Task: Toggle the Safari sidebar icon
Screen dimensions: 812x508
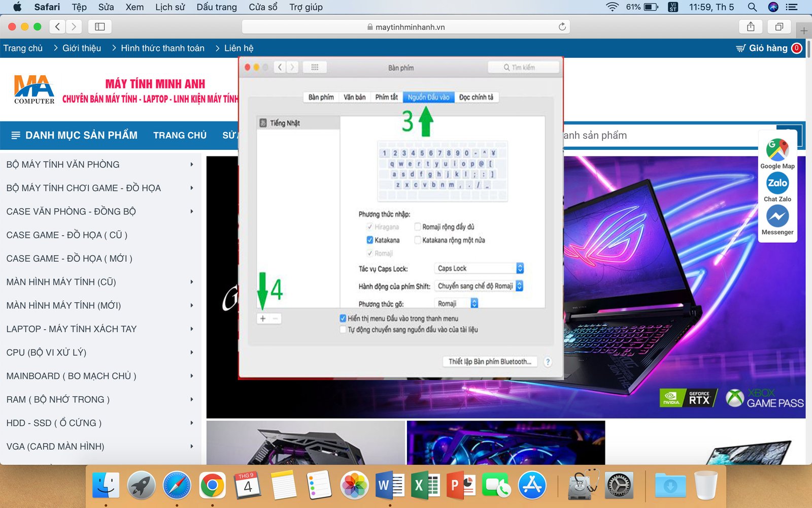Action: pos(100,27)
